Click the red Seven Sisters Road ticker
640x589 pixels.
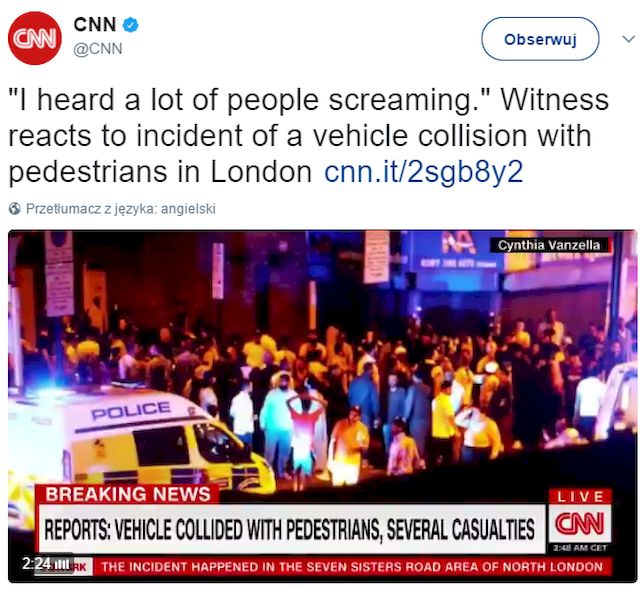pyautogui.click(x=352, y=567)
